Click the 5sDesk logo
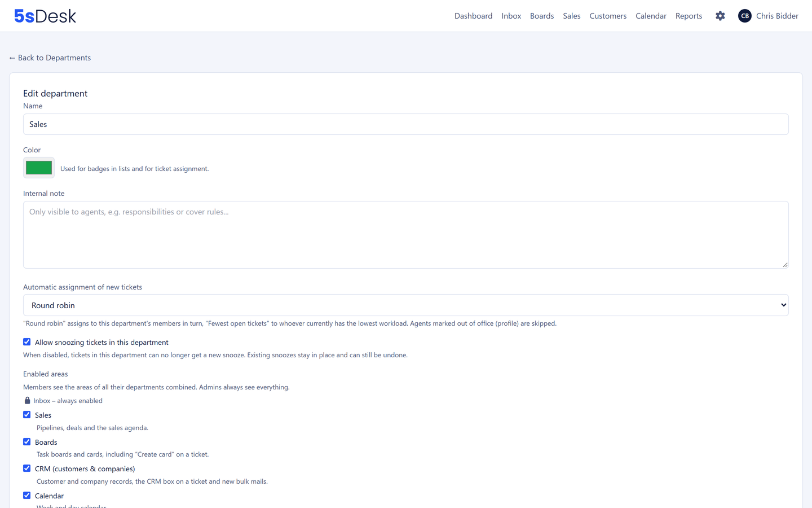Image resolution: width=812 pixels, height=508 pixels. (x=45, y=16)
